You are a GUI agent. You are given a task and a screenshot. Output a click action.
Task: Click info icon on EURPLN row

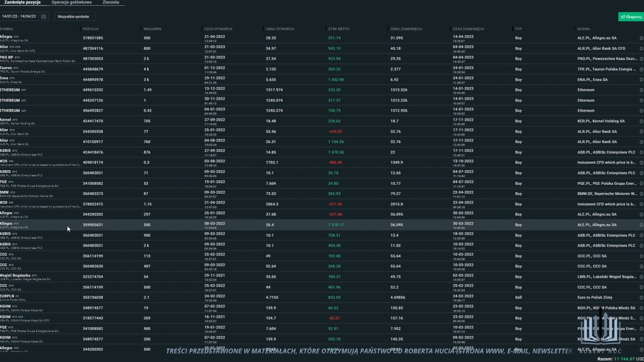(641, 298)
